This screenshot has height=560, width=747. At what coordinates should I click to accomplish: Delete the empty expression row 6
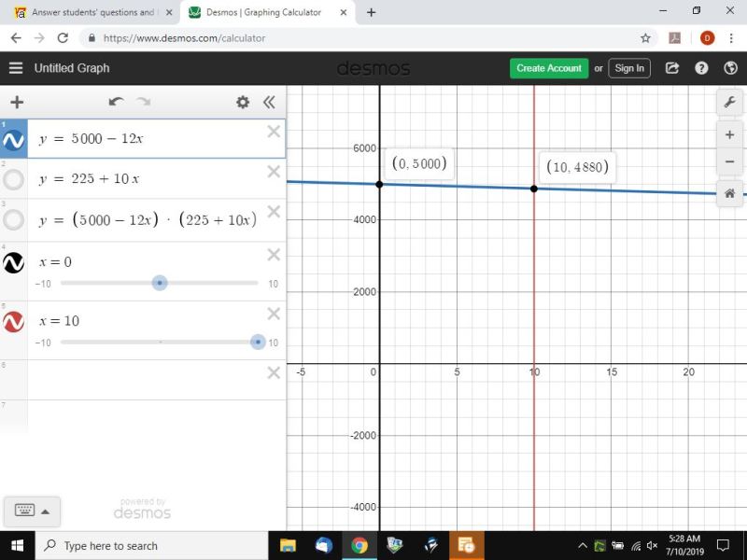point(274,372)
